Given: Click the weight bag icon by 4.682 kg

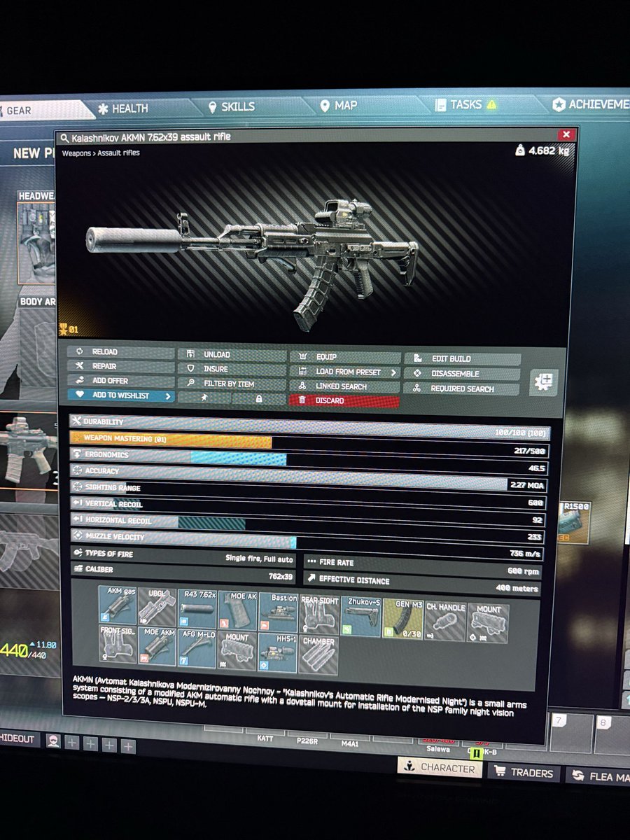Looking at the screenshot, I should pyautogui.click(x=519, y=150).
